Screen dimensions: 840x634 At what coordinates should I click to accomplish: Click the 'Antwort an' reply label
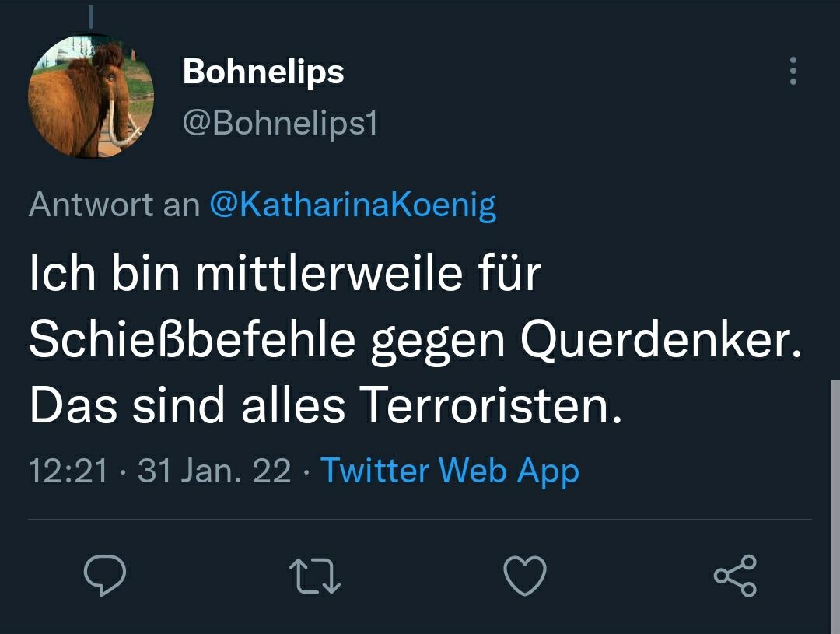114,205
